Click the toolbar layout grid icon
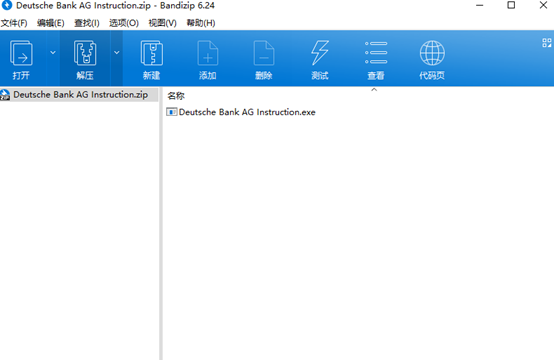The width and height of the screenshot is (554, 360). point(547,43)
